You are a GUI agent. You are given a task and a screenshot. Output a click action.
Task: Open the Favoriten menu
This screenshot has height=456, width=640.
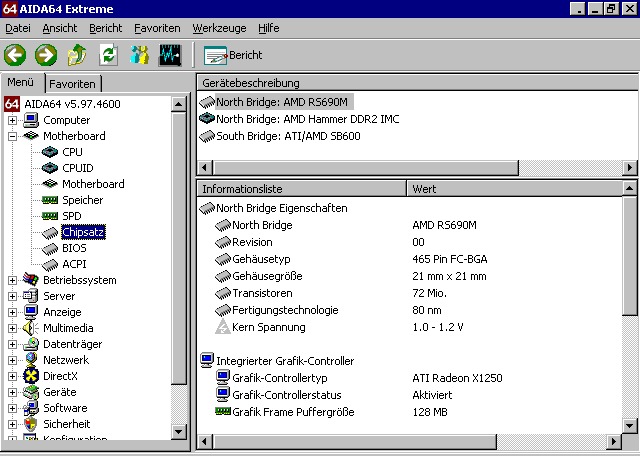click(x=157, y=28)
